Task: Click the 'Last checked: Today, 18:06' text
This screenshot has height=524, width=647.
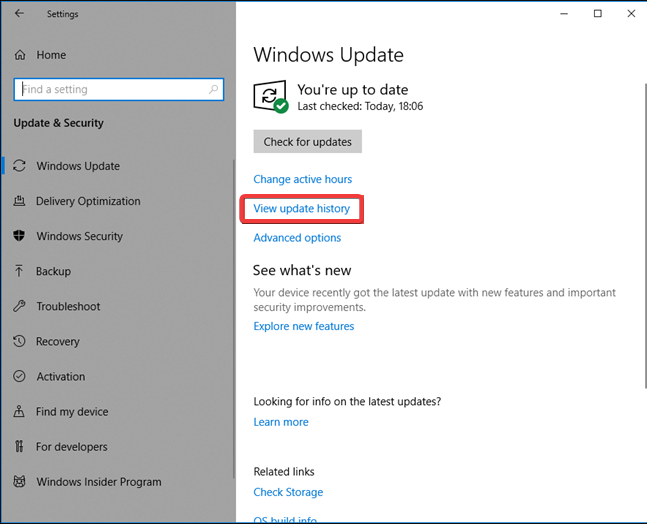Action: 360,106
